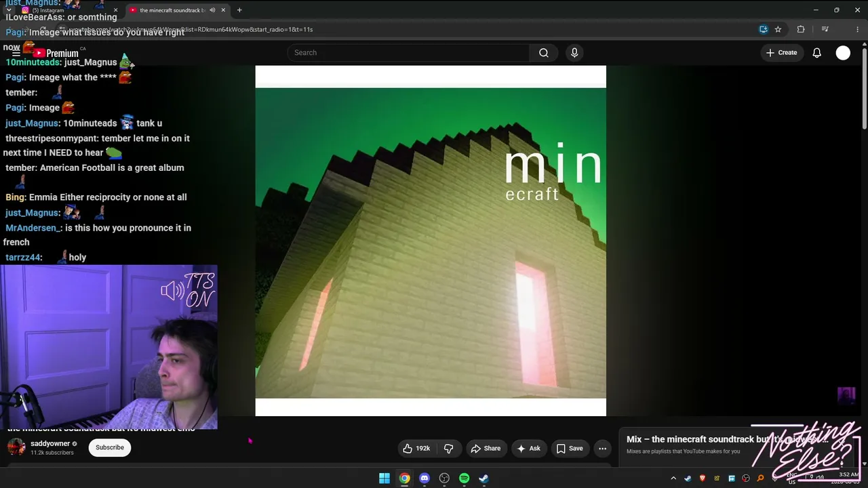The width and height of the screenshot is (868, 488).
Task: Open the account avatar menu
Action: [843, 53]
